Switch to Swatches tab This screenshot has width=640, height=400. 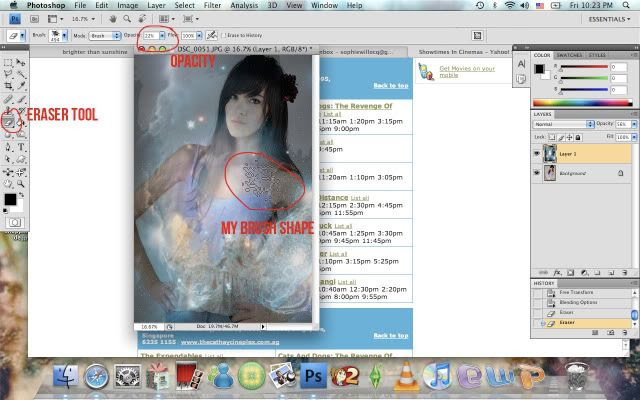click(569, 55)
